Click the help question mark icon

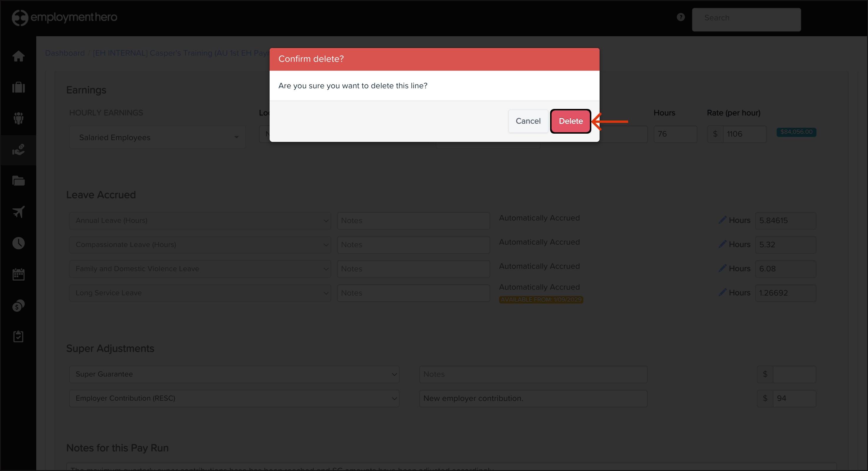[x=681, y=17]
